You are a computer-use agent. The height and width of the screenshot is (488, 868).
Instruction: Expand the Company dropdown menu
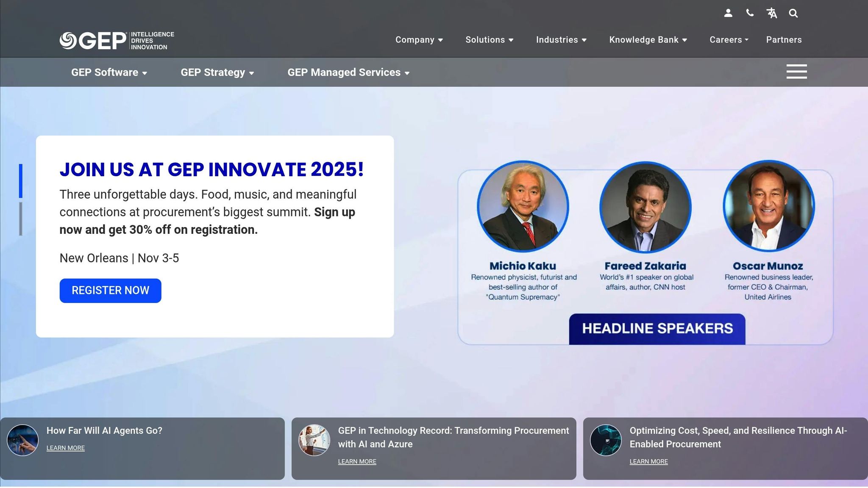pyautogui.click(x=419, y=40)
